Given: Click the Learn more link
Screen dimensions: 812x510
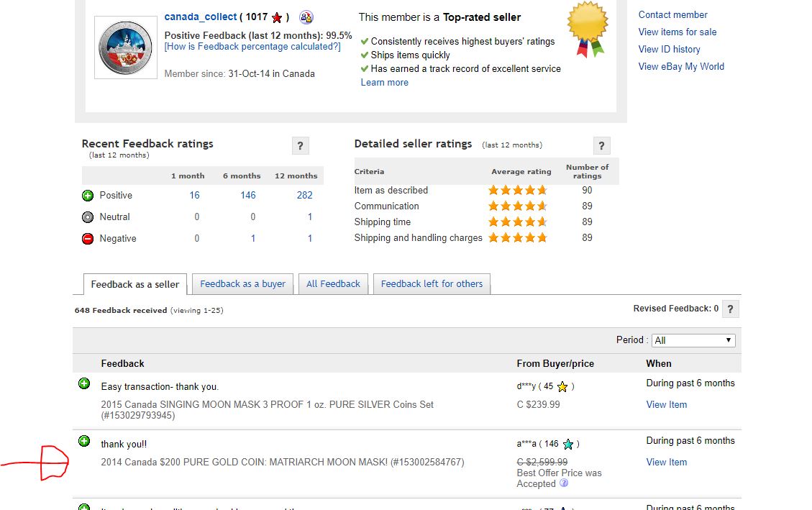Looking at the screenshot, I should pos(384,82).
